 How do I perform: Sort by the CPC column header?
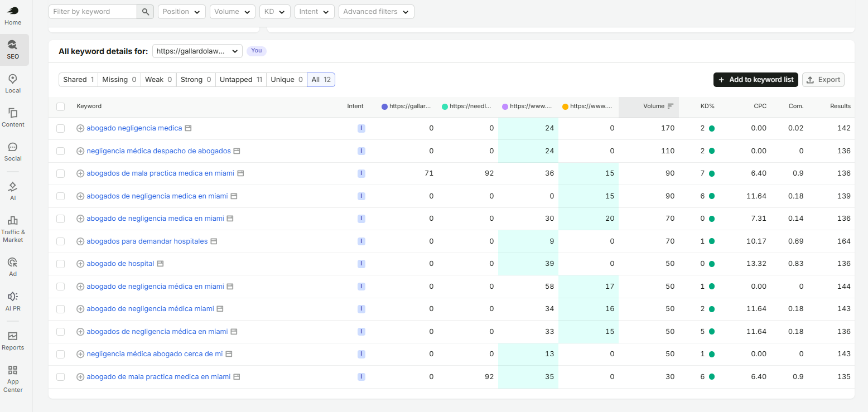tap(760, 106)
